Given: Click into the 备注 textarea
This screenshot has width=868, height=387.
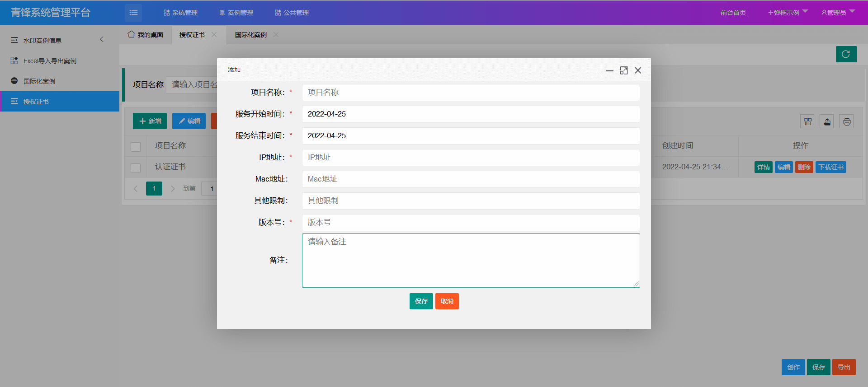Looking at the screenshot, I should point(471,261).
